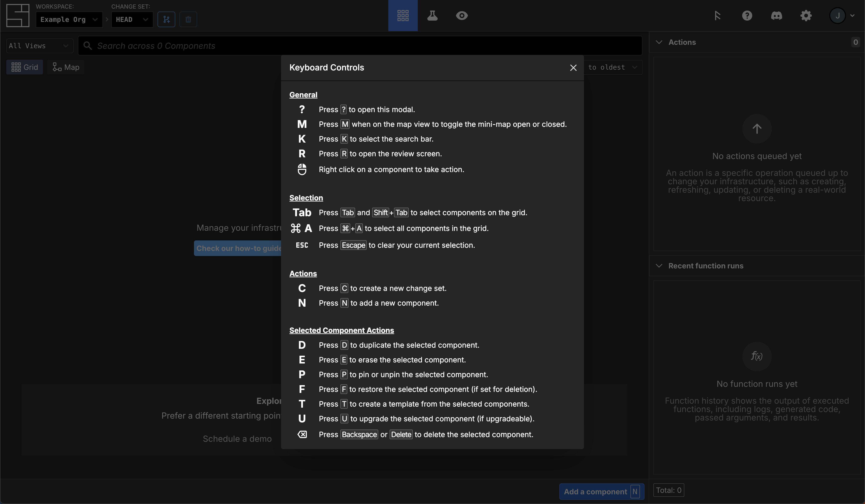Open the Example Org workspace dropdown

pyautogui.click(x=69, y=20)
